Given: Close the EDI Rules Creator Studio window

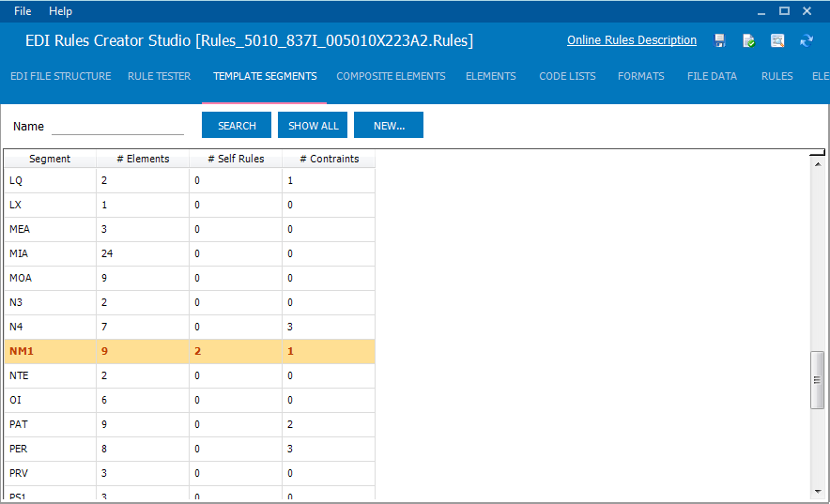Looking at the screenshot, I should [807, 11].
